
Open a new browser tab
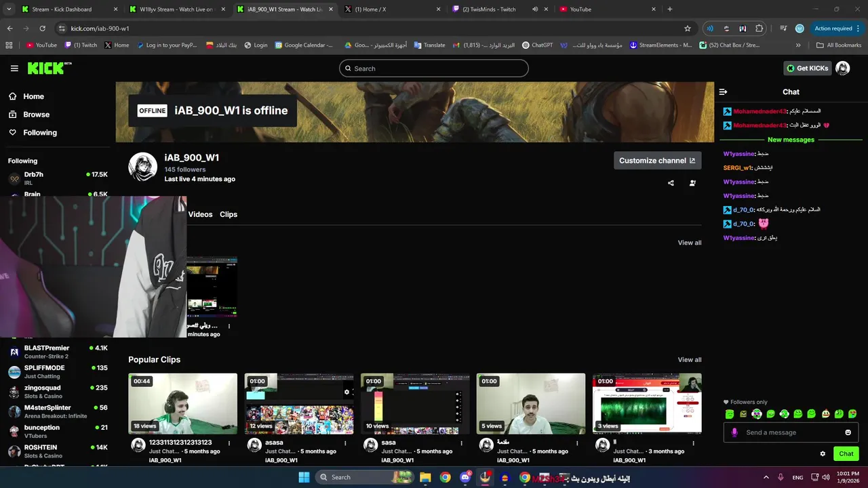pos(670,9)
